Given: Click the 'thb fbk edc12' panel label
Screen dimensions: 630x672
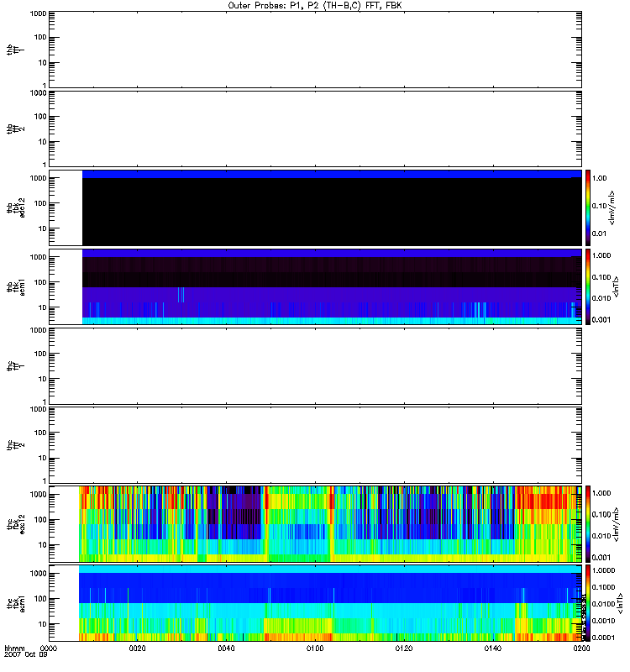Looking at the screenshot, I should (x=15, y=207).
